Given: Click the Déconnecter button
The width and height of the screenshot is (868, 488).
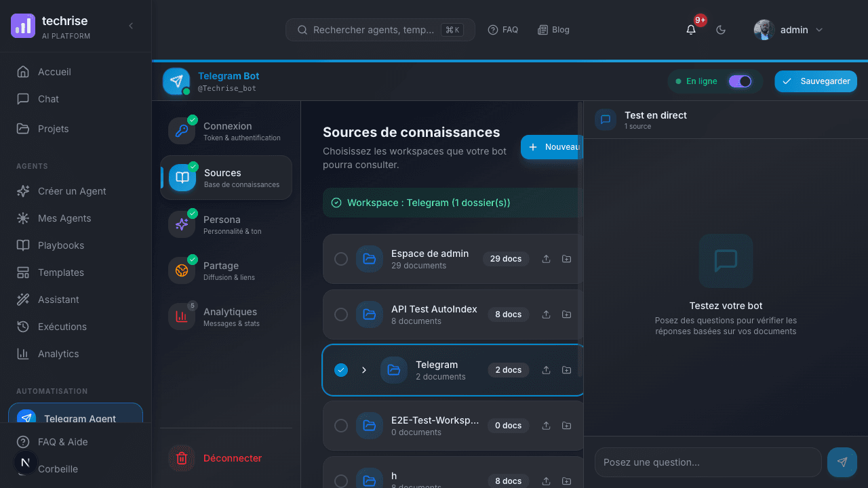Looking at the screenshot, I should [x=226, y=458].
